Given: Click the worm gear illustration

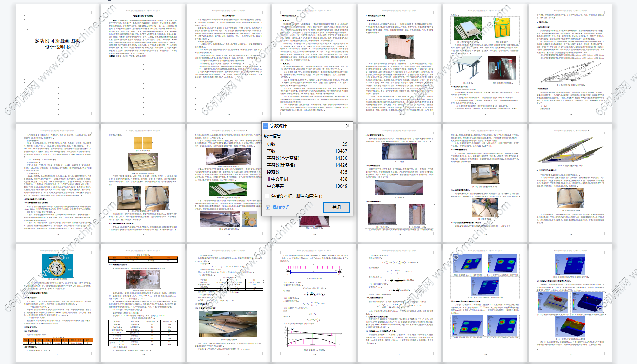Looking at the screenshot, I should [57, 266].
